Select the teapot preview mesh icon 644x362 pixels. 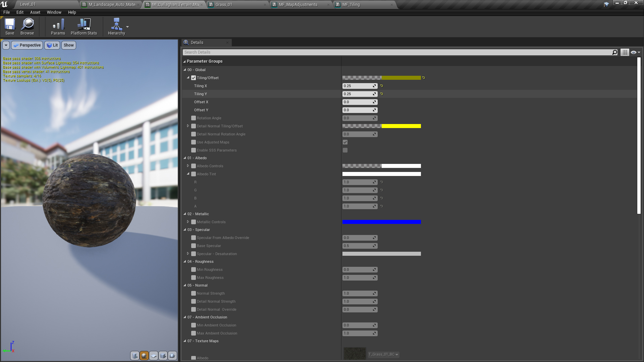172,356
